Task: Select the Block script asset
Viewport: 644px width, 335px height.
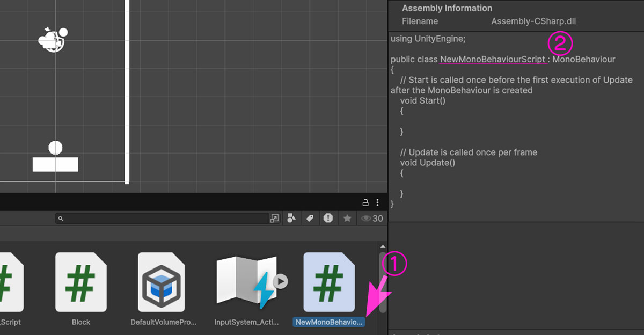Action: tap(81, 282)
